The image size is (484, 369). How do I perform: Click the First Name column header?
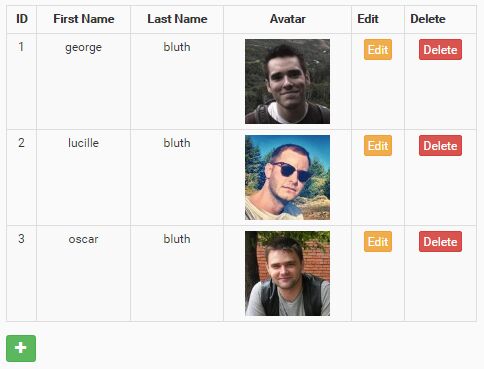(84, 19)
